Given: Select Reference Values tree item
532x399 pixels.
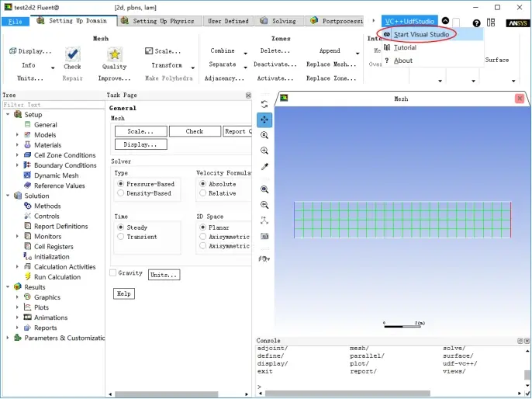Looking at the screenshot, I should click(x=60, y=186).
